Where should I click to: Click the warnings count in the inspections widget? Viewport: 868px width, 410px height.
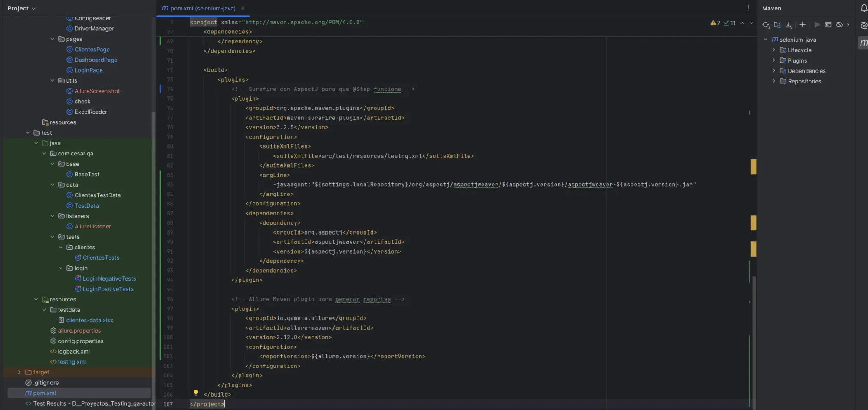coord(716,23)
